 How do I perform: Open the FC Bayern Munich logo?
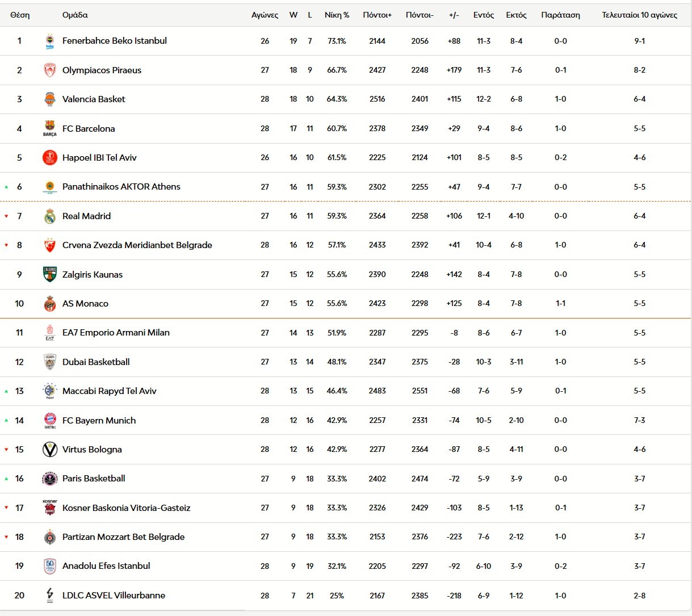(50, 420)
